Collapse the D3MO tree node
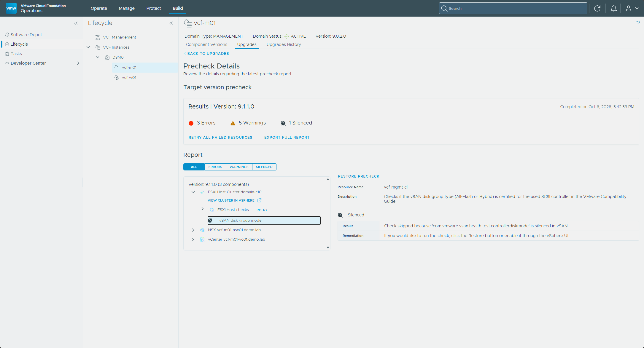The height and width of the screenshot is (348, 644). click(x=98, y=57)
